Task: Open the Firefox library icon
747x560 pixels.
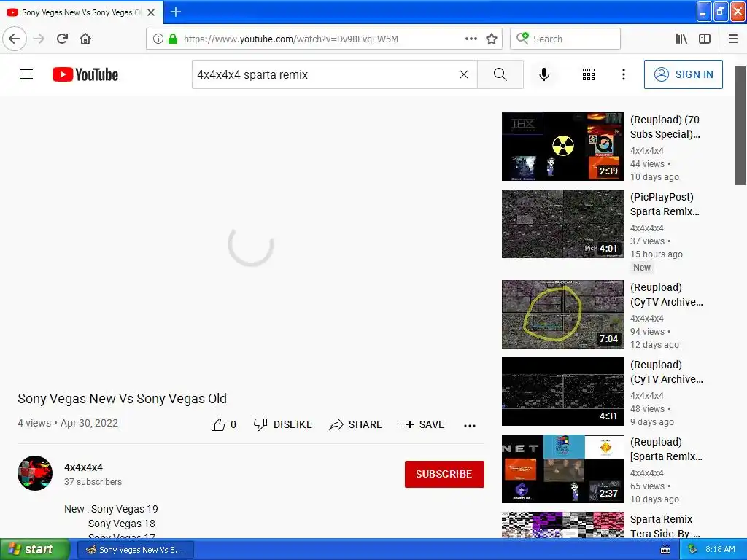Action: (x=681, y=39)
